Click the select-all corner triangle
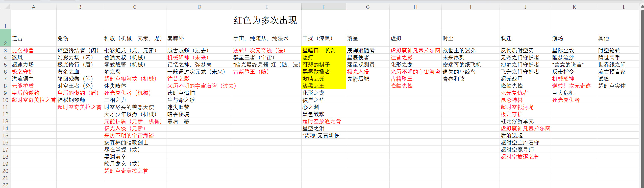The height and width of the screenshot is (188, 644). tap(7, 7)
